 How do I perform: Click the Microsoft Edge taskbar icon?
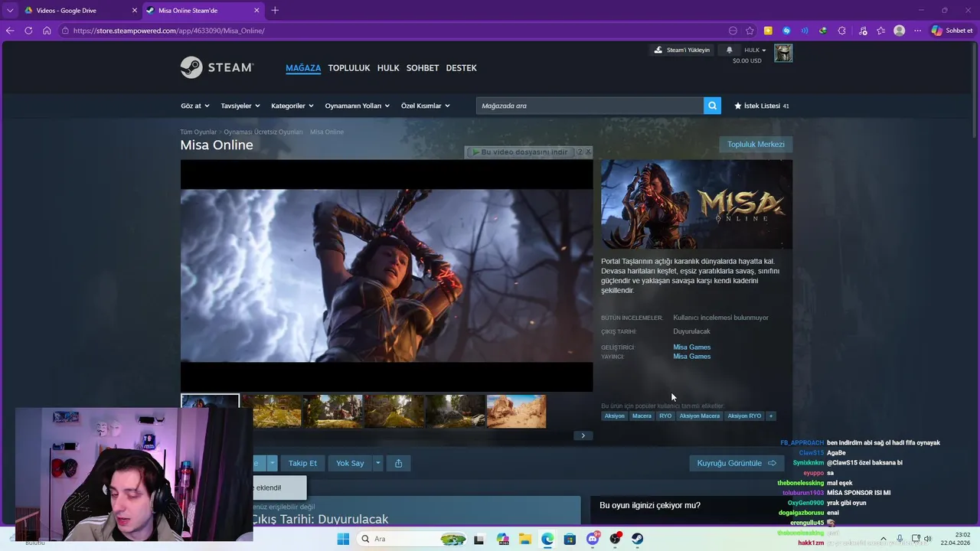pos(547,539)
